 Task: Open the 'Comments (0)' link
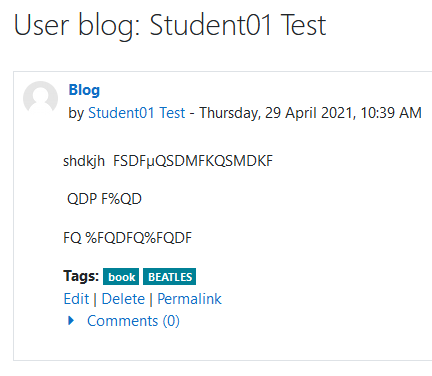(133, 321)
